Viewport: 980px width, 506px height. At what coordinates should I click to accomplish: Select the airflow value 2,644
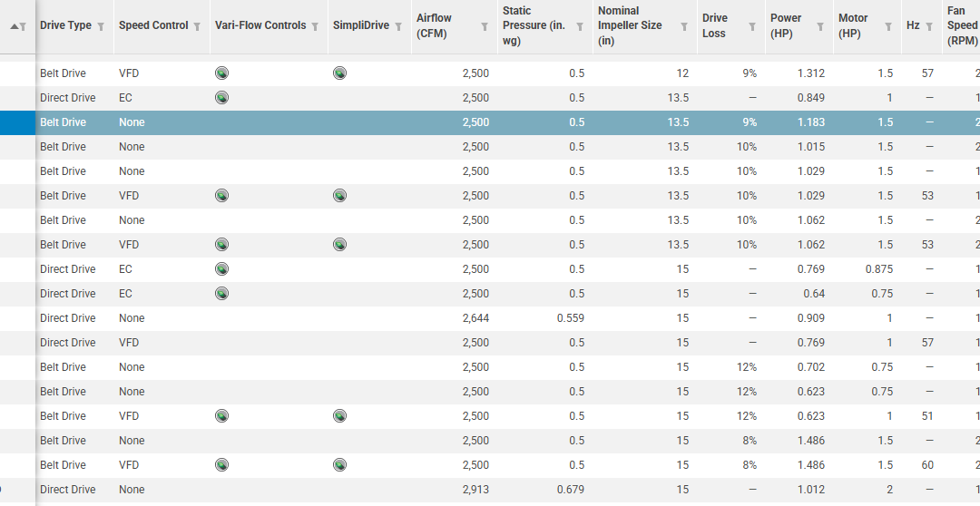pyautogui.click(x=475, y=318)
